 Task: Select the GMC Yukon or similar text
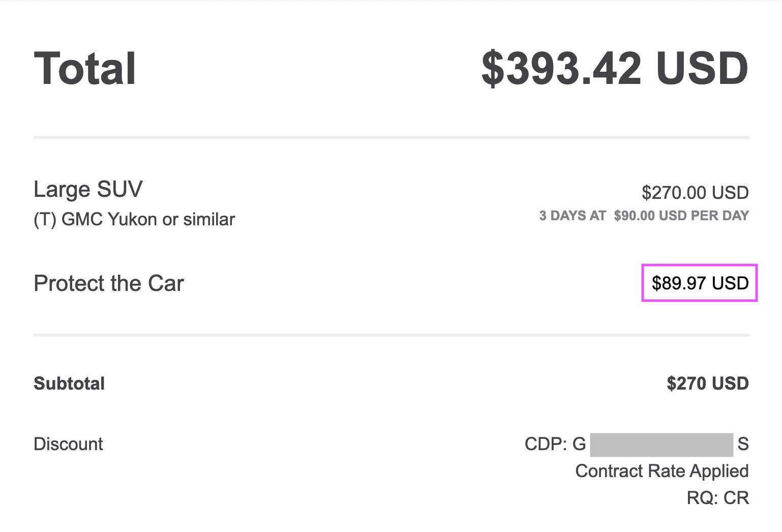coord(148,219)
